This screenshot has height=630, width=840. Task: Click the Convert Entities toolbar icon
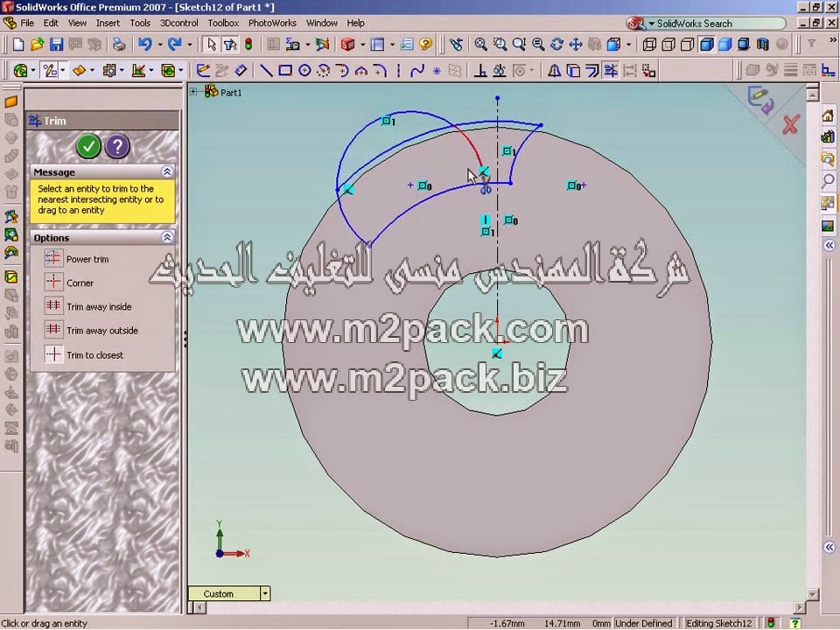coord(573,71)
